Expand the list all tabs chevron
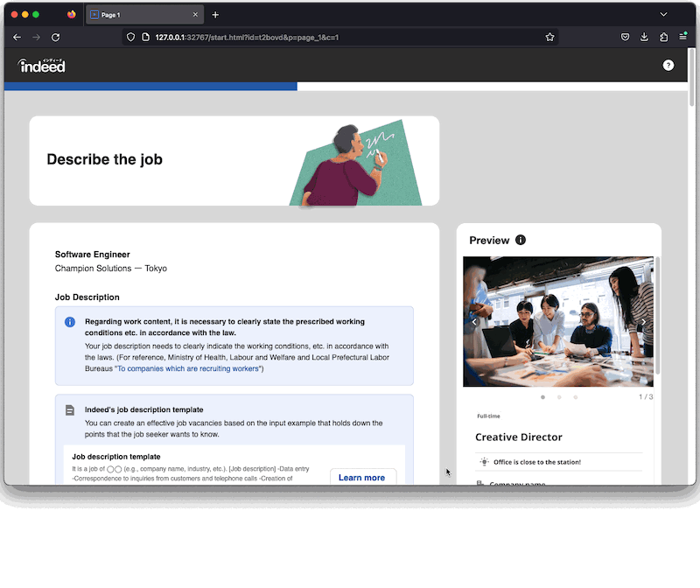 (664, 14)
